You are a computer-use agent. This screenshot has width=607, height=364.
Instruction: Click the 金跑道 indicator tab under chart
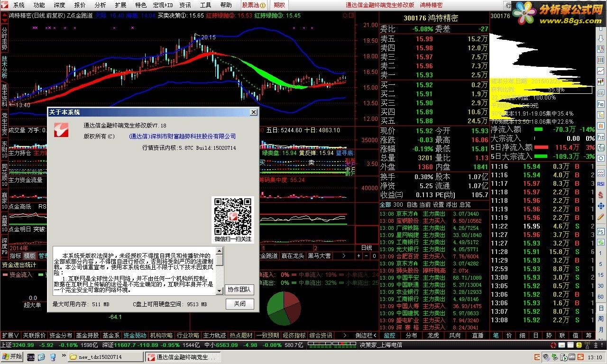[269, 256]
